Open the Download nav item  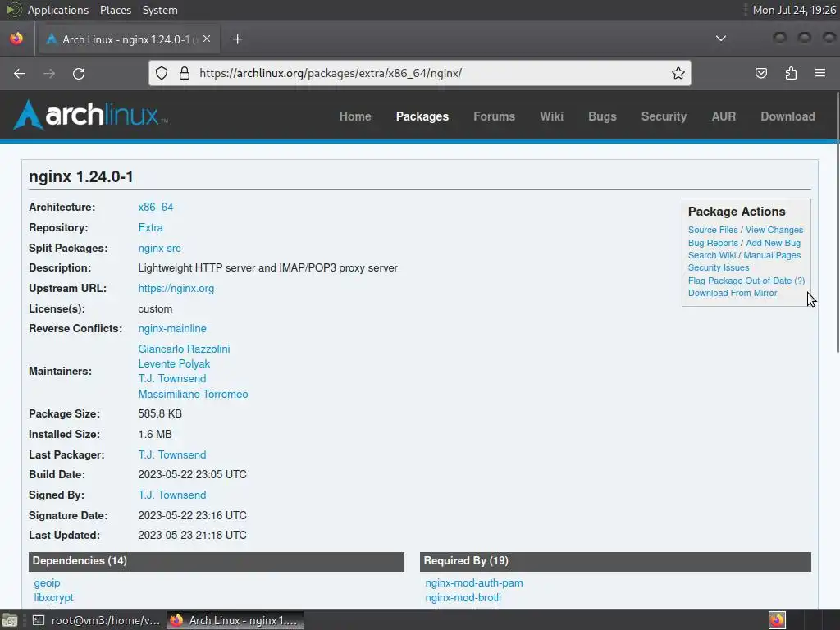(788, 116)
